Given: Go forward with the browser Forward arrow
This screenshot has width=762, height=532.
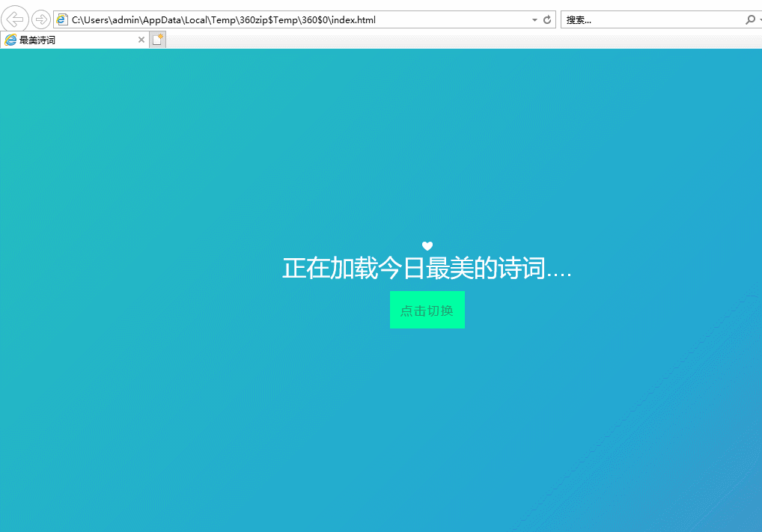Looking at the screenshot, I should (x=41, y=20).
